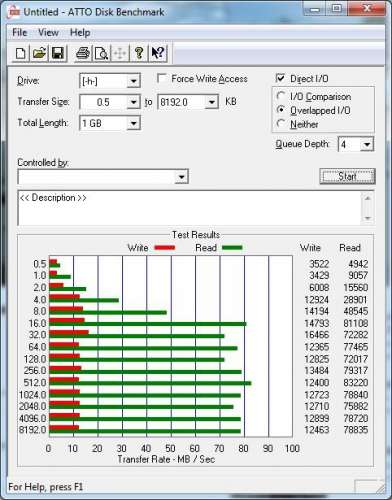Save results with the floppy disk icon
The width and height of the screenshot is (392, 500).
[58, 53]
